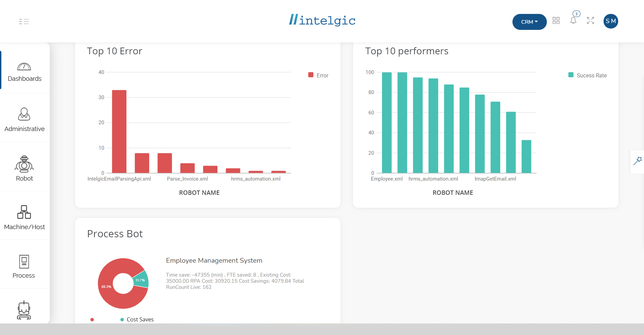The image size is (644, 335).
Task: Open the apps grid icon
Action: tap(556, 21)
